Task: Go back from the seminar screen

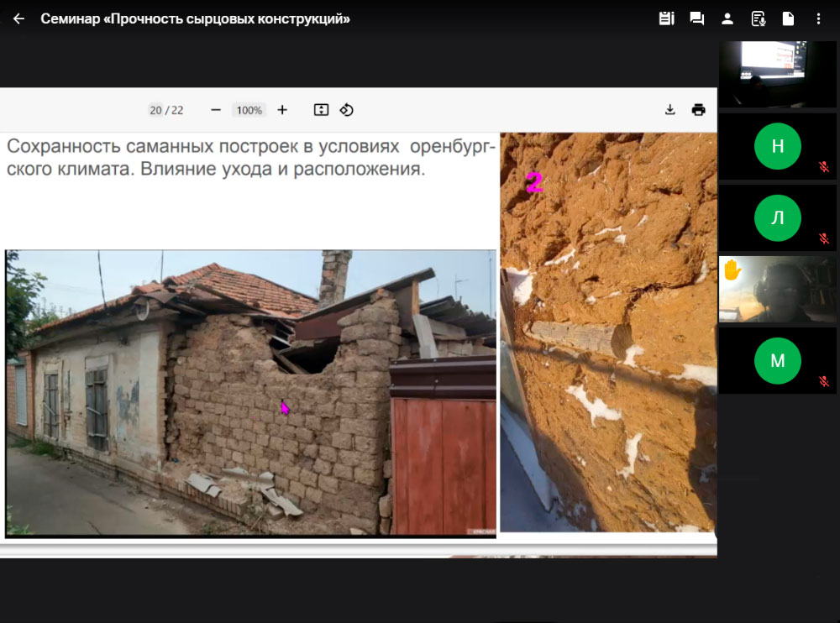Action: (18, 18)
